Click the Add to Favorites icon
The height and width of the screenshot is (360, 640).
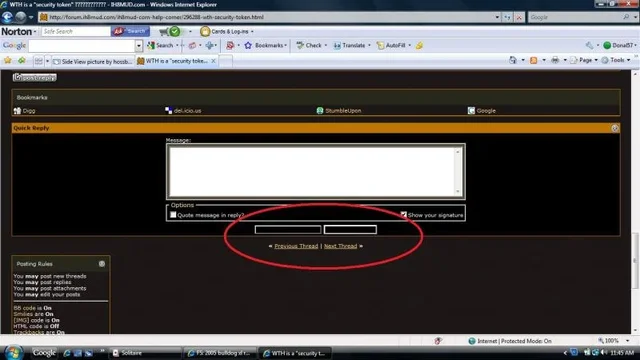(22, 60)
